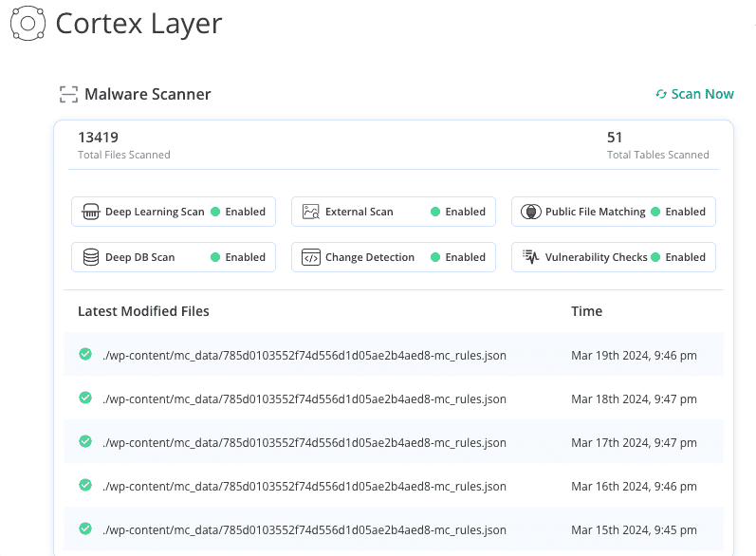Click the Total Files Scanned label
756x556 pixels.
124,155
